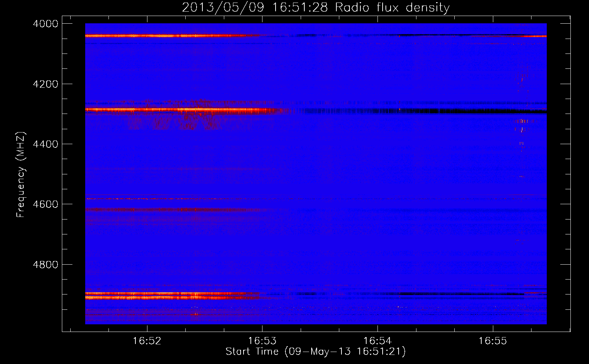Select the 4400 frequency tick label

[46, 144]
